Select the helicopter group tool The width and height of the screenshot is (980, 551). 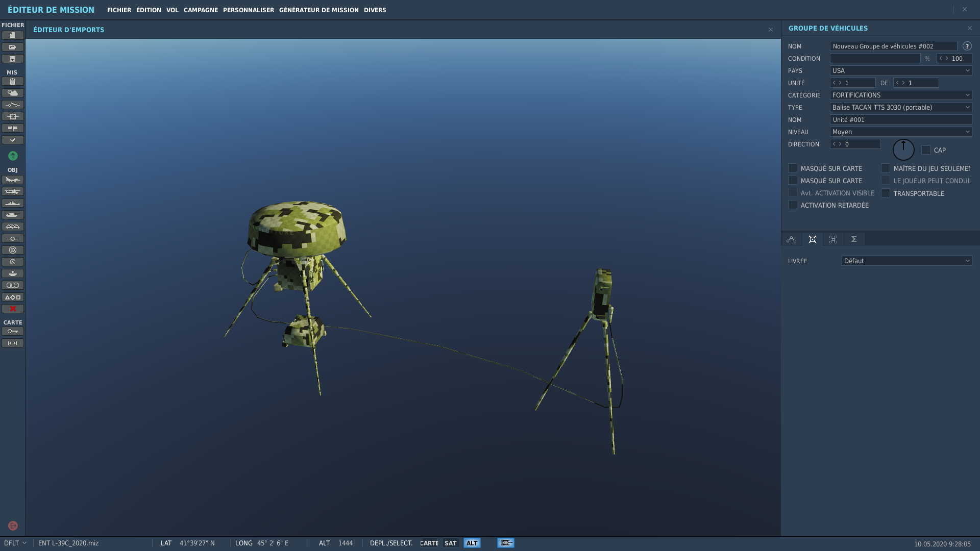pos(13,191)
